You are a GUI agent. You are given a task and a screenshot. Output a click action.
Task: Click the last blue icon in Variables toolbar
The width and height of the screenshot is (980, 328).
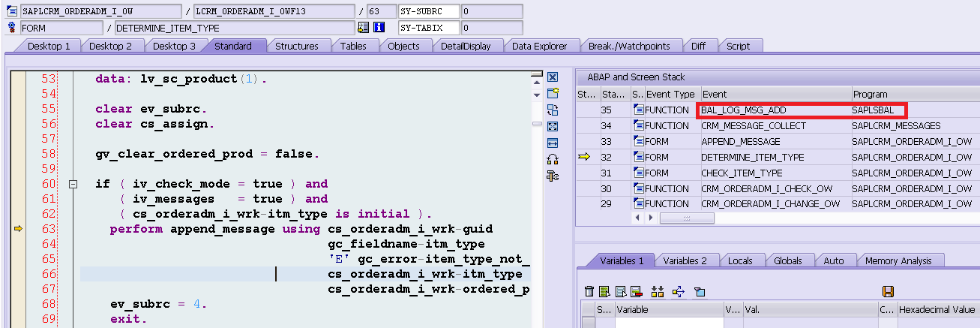[699, 291]
